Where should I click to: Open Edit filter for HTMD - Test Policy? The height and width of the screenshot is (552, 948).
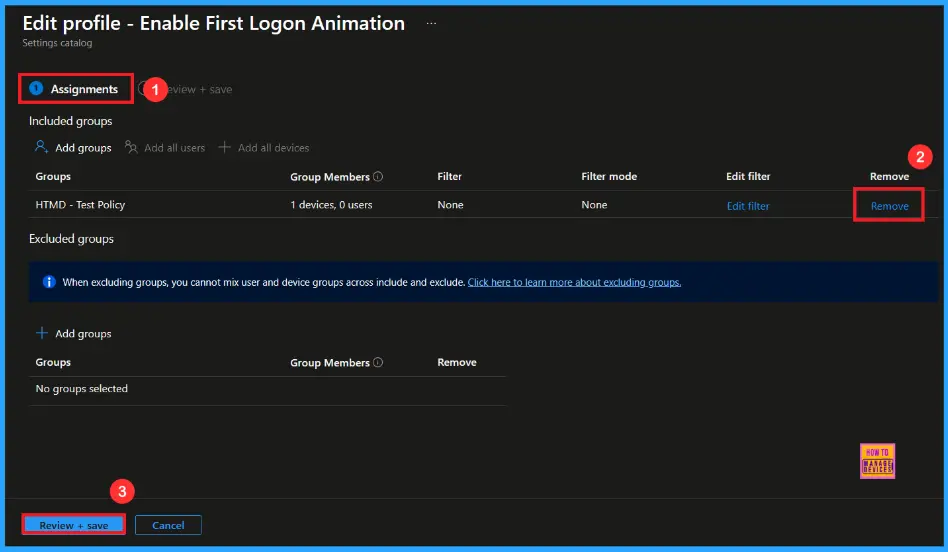coord(747,206)
